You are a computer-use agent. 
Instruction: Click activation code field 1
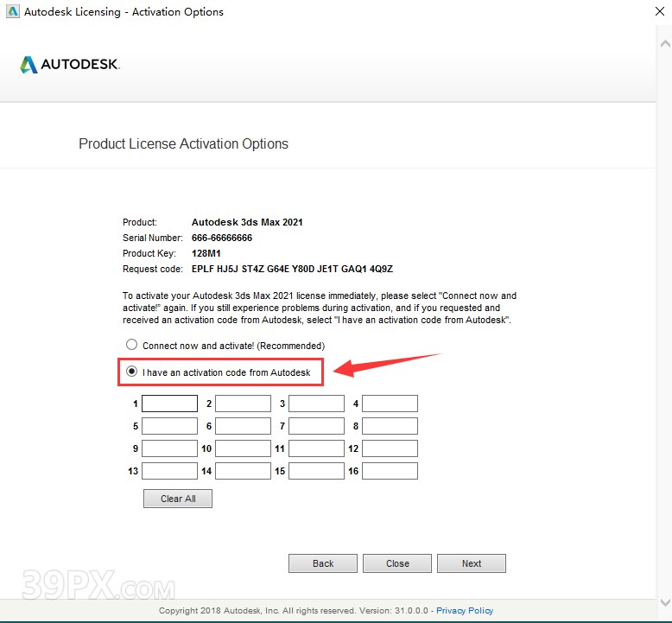(169, 404)
